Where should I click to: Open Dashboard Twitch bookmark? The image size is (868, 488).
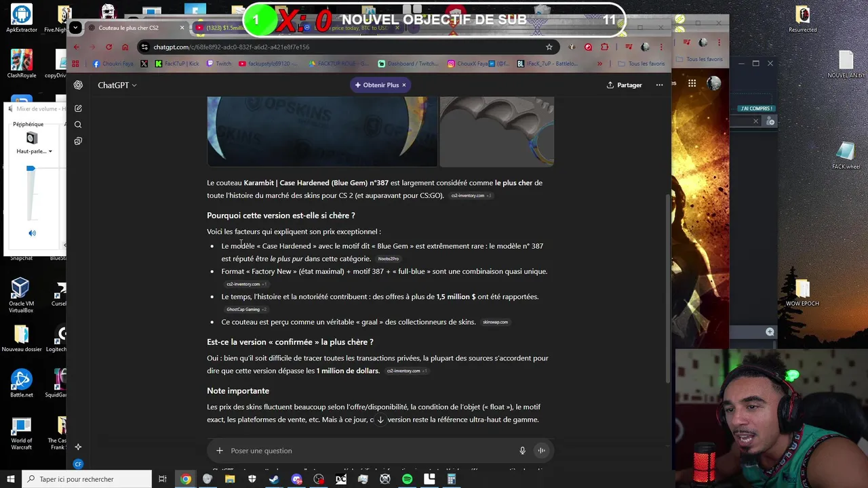point(408,64)
